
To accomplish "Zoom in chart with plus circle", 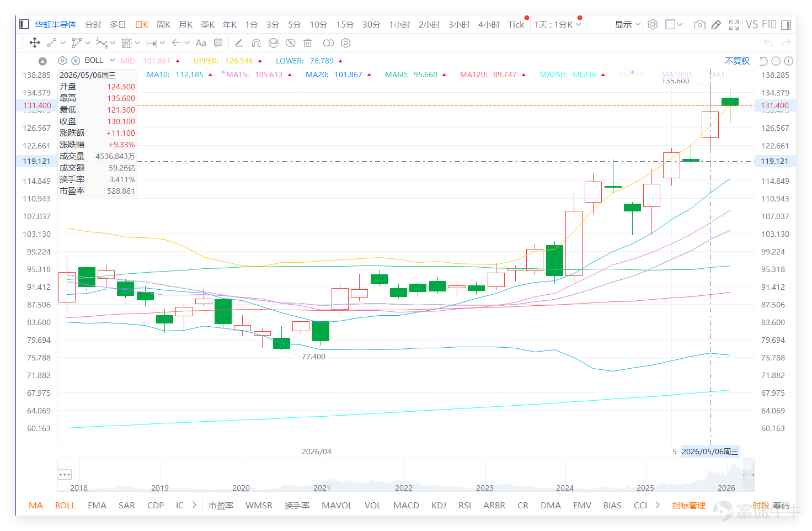I will pyautogui.click(x=789, y=61).
